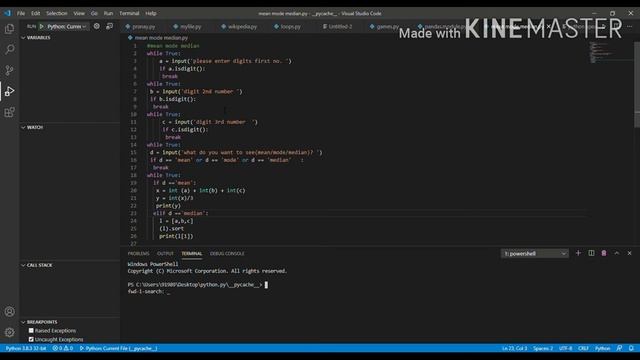Click the Python 3.8.3 interpreter in status bar
640x360 pixels.
click(26, 348)
